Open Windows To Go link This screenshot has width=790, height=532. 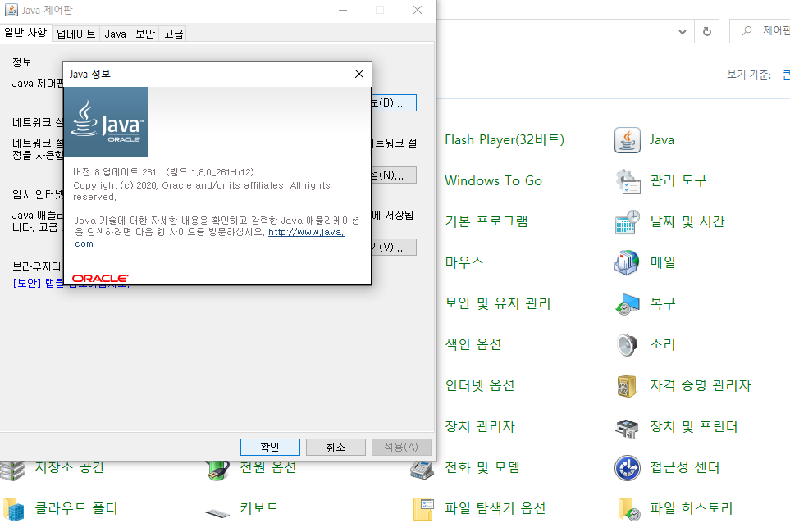click(493, 180)
